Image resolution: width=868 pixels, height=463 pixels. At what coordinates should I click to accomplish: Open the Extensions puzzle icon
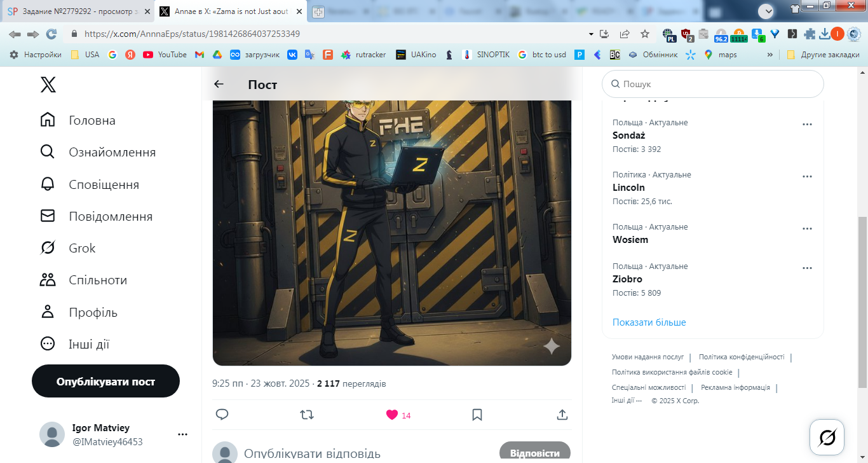point(810,34)
